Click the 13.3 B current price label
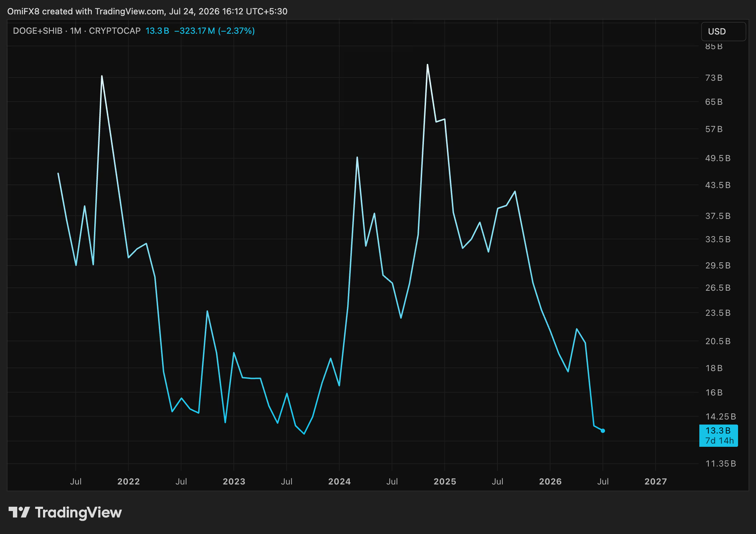Screen dimensions: 756x534 coord(718,431)
